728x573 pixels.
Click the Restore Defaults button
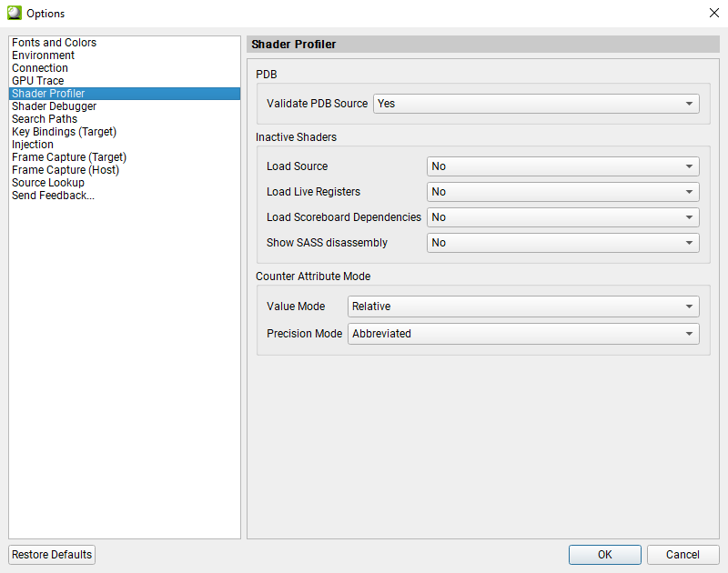click(x=51, y=554)
